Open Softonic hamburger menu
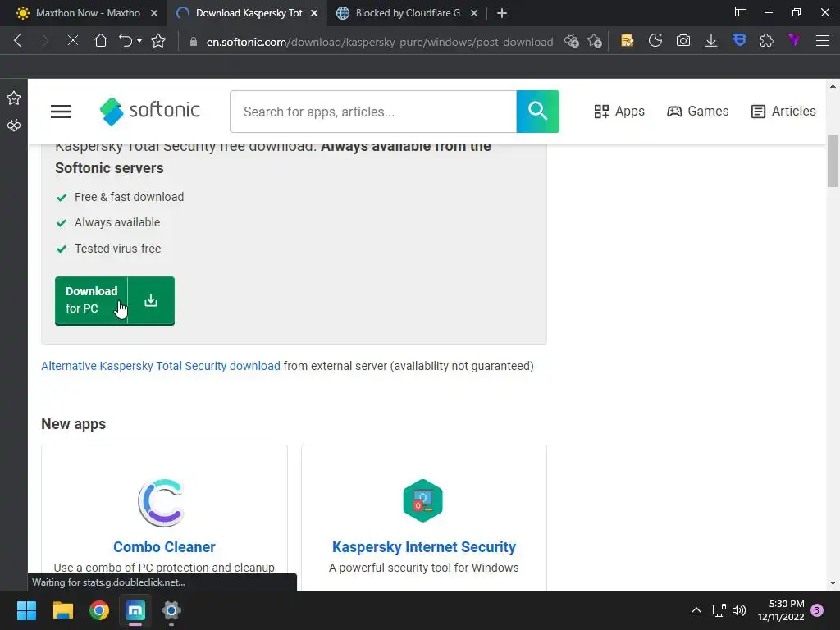 (61, 112)
